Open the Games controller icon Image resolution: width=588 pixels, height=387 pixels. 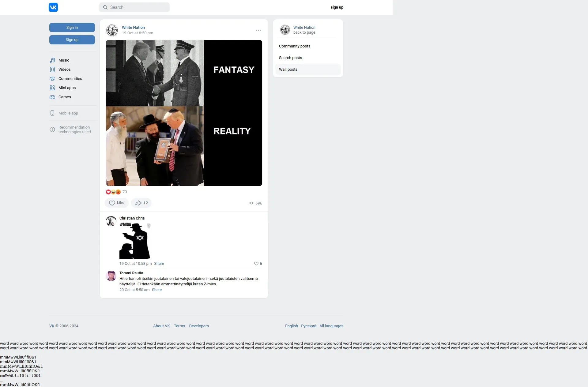[52, 97]
